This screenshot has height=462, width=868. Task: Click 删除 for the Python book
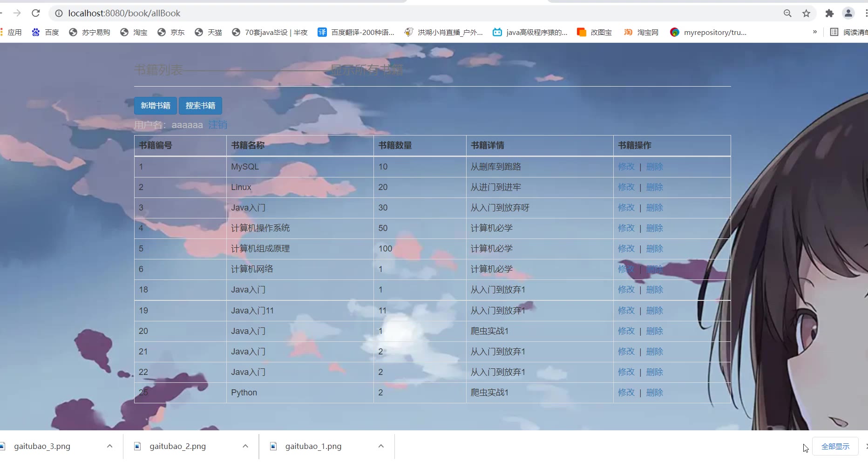[655, 393]
